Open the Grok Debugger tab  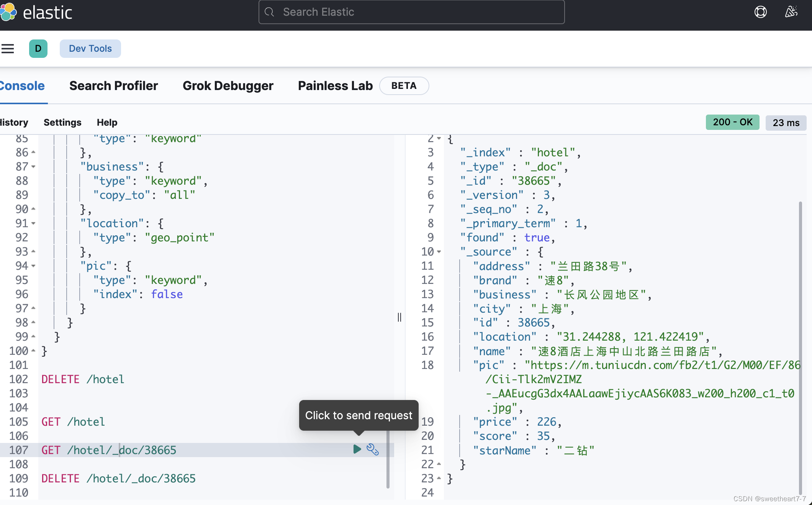[x=228, y=85]
